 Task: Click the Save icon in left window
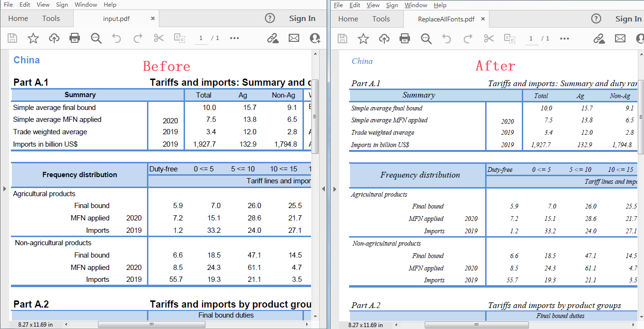[12, 38]
